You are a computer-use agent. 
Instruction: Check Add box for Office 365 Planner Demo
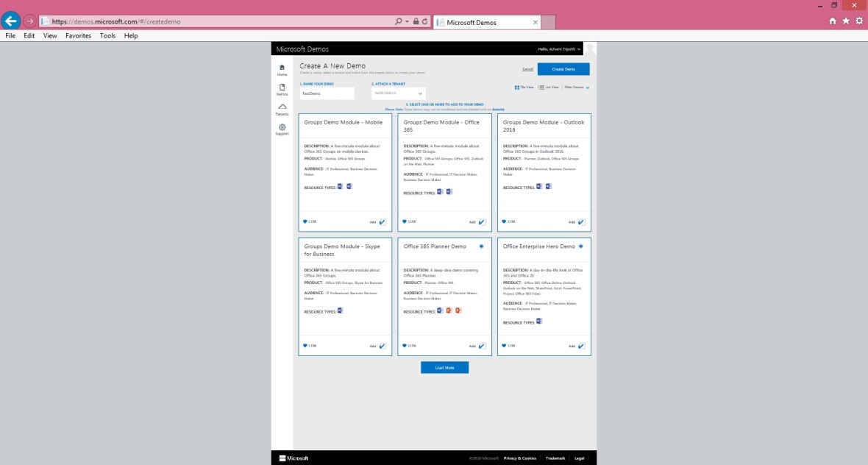coord(482,346)
